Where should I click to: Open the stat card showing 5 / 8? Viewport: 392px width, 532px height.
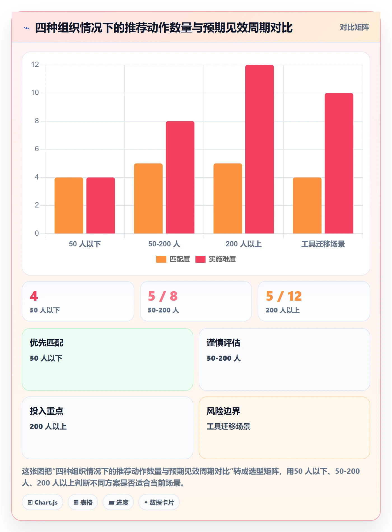coord(196,301)
